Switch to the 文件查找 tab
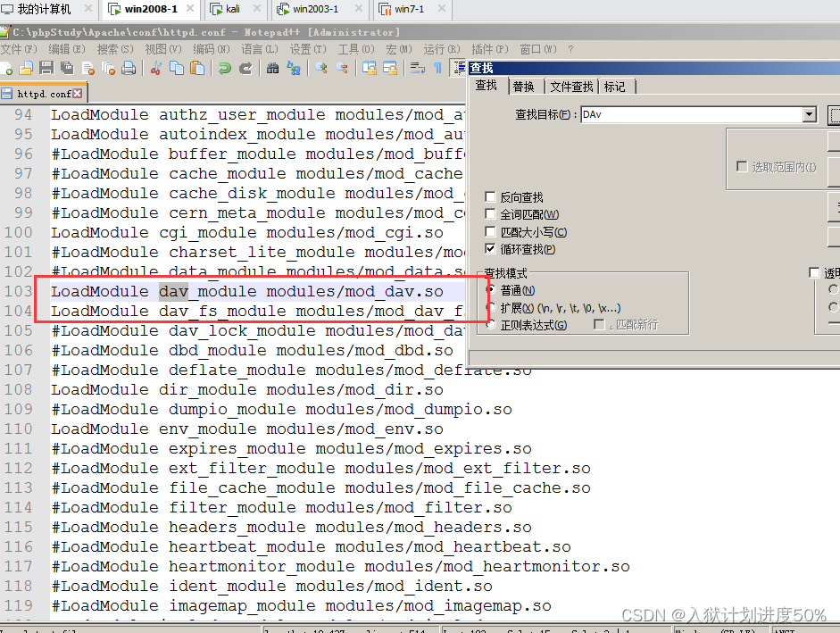The height and width of the screenshot is (633, 840). coord(571,87)
